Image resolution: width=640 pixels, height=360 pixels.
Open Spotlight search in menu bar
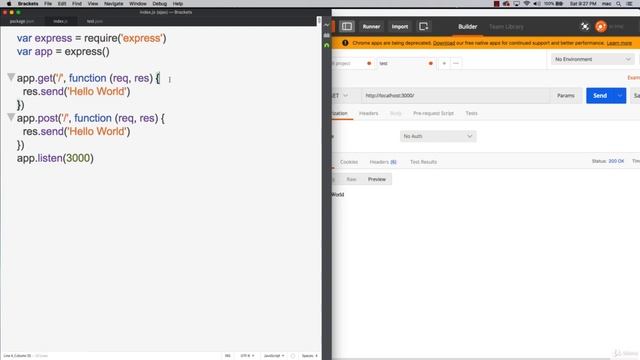pos(619,4)
